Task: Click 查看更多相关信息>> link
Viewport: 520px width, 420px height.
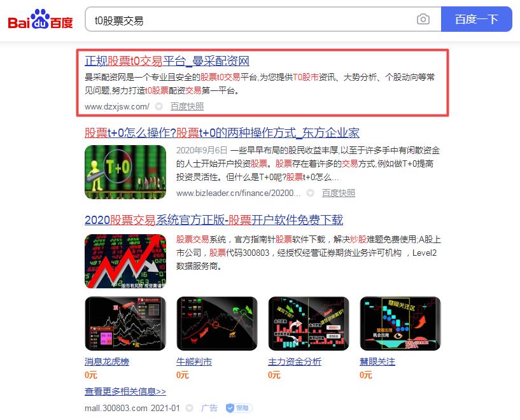Action: pyautogui.click(x=125, y=391)
